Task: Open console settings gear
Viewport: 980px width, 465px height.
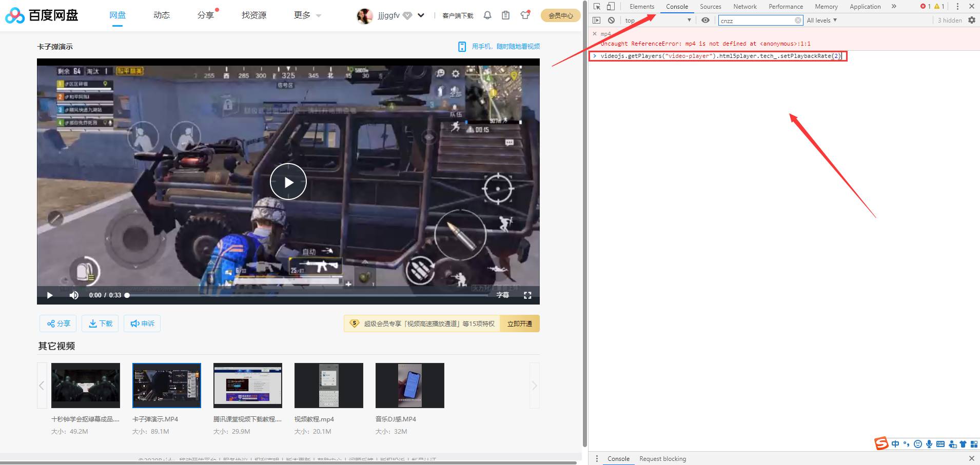Action: (971, 21)
